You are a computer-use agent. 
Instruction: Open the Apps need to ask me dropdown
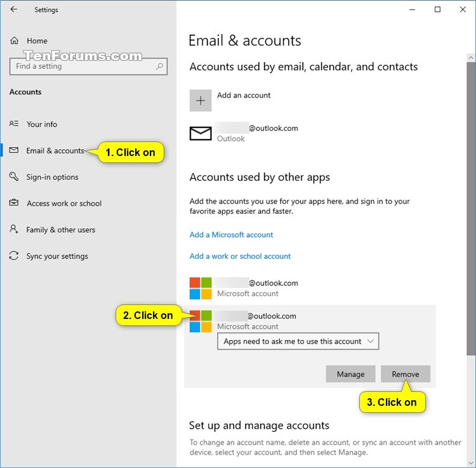click(298, 341)
